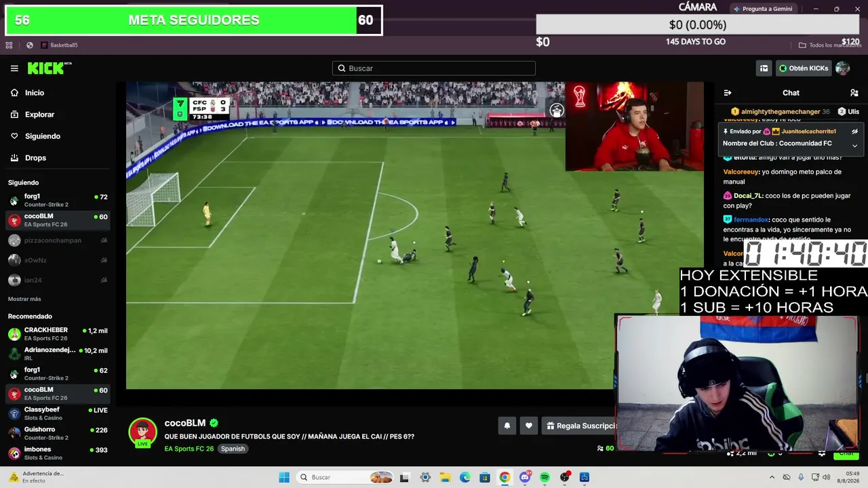Switch to Google Chrome on the taskbar
Screen dimensions: 868x488
click(505, 477)
